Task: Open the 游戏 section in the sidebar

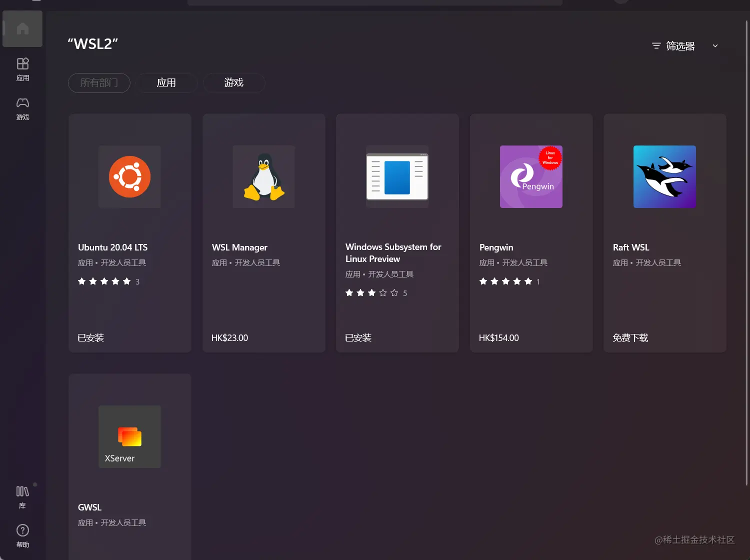Action: (x=22, y=108)
